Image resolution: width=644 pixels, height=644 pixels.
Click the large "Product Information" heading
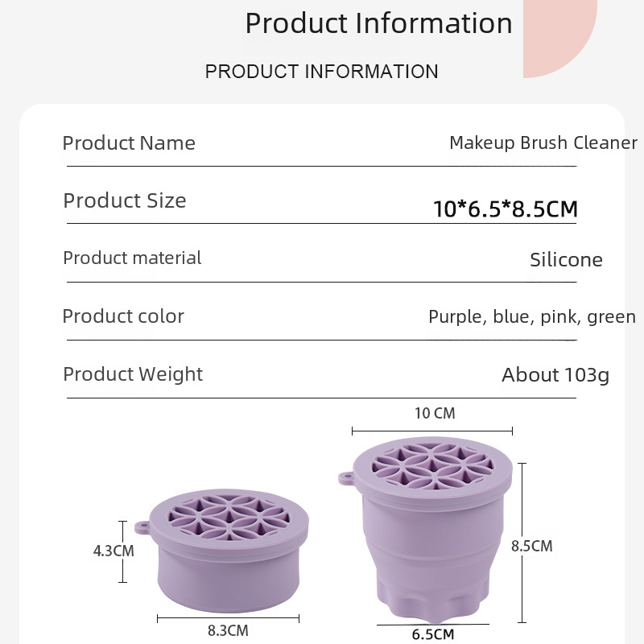point(378,23)
